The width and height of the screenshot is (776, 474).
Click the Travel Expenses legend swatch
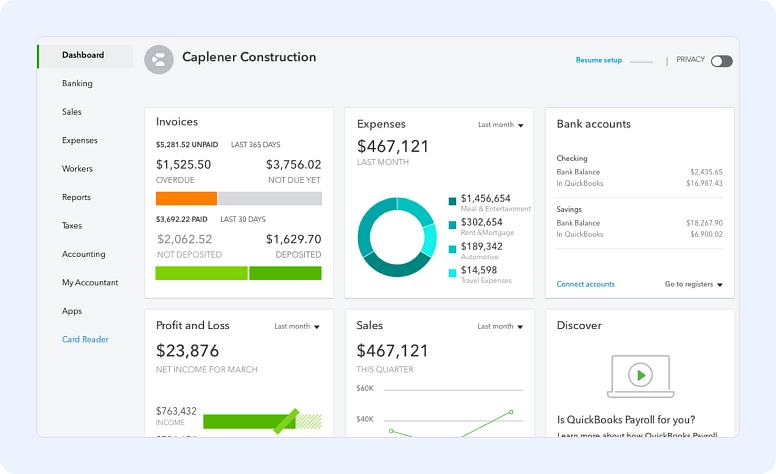tap(452, 273)
